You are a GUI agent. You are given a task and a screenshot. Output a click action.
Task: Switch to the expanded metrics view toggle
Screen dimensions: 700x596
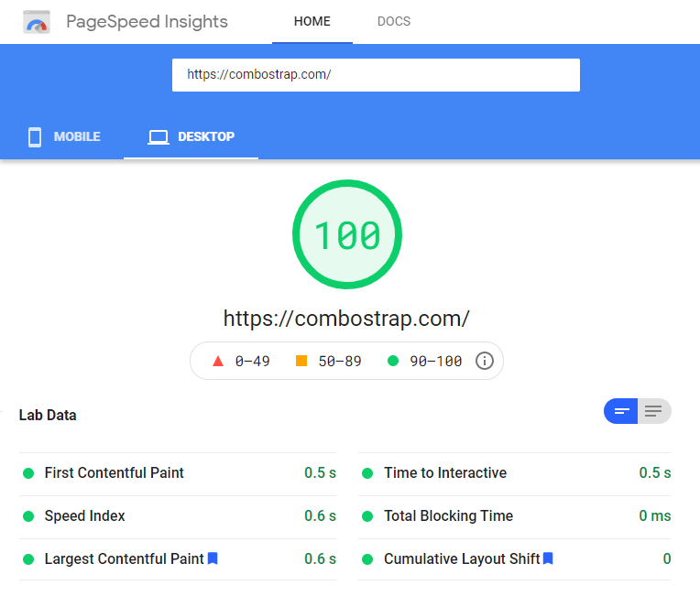coord(653,411)
